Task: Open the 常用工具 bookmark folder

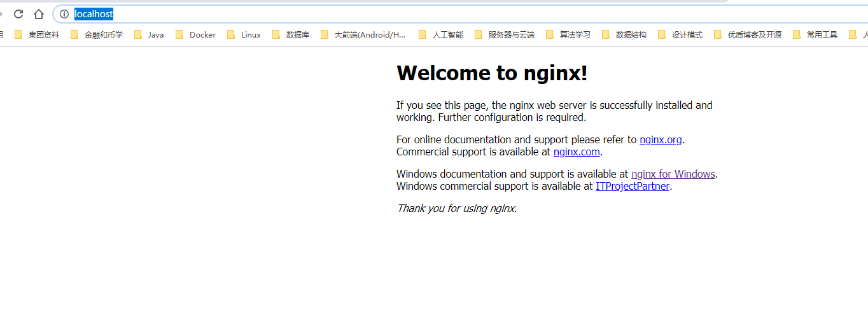Action: pyautogui.click(x=815, y=35)
